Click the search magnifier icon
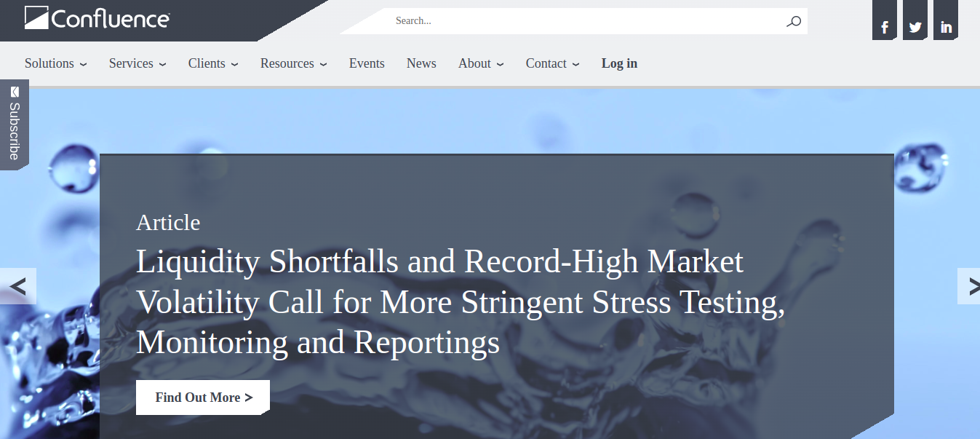Screen dimensions: 980x439 tap(794, 21)
